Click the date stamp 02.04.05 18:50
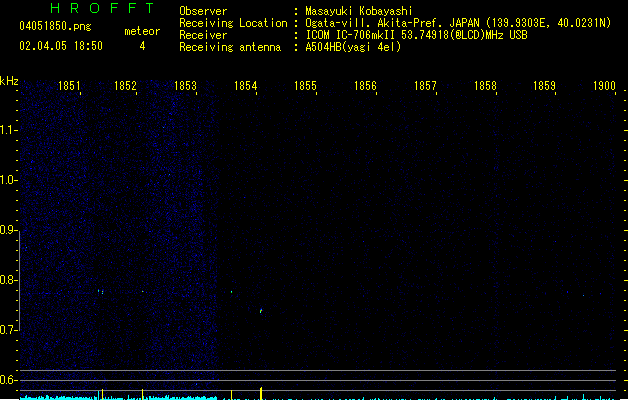629x400 pixels. (61, 46)
